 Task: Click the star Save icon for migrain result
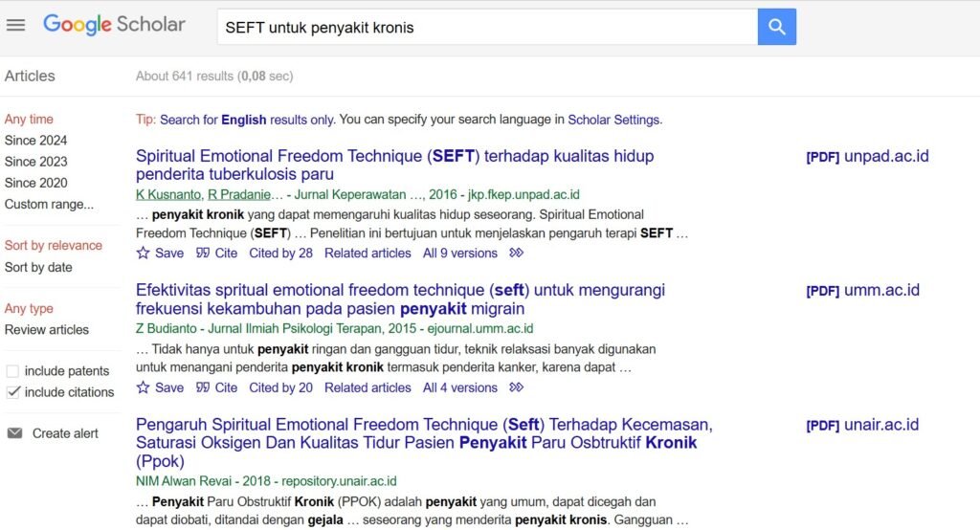click(x=144, y=387)
